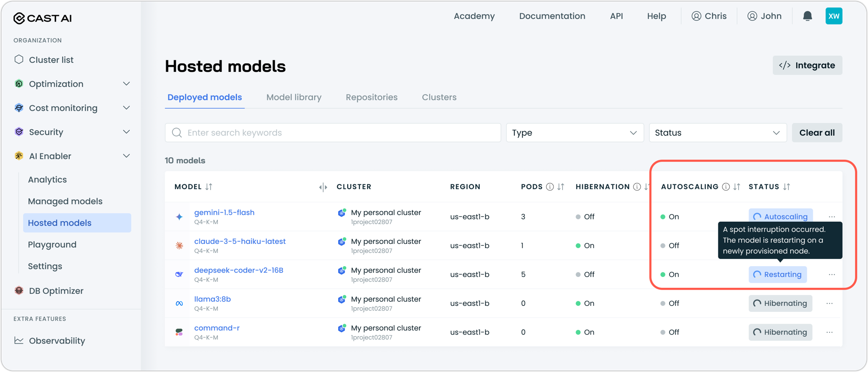The height and width of the screenshot is (372, 868).
Task: Open row actions menu for command-r
Action: coord(830,333)
